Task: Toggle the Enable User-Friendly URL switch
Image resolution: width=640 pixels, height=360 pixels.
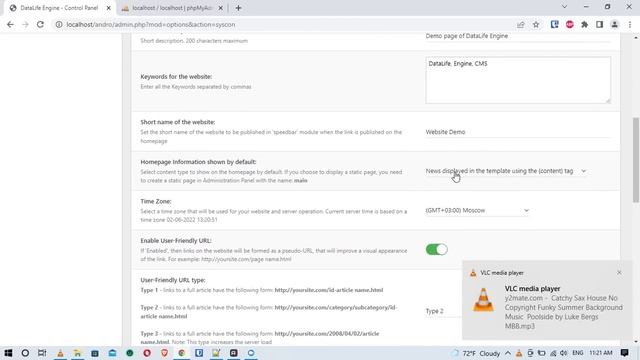Action: [x=436, y=249]
